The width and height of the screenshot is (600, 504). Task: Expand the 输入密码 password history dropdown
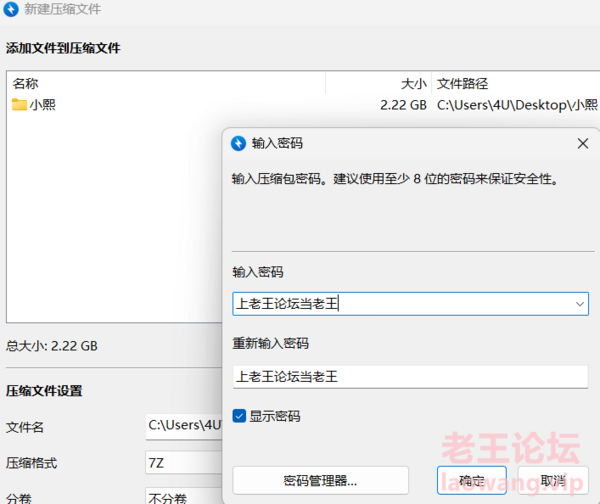(x=580, y=304)
